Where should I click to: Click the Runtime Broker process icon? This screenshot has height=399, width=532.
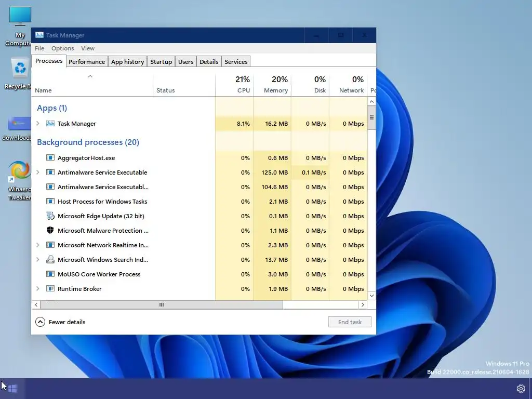pos(50,289)
